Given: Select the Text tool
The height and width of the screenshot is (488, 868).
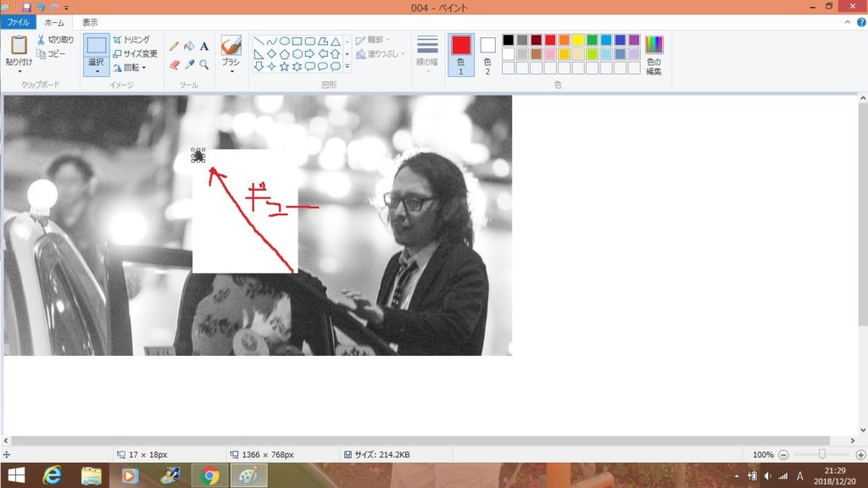Looking at the screenshot, I should coord(204,47).
